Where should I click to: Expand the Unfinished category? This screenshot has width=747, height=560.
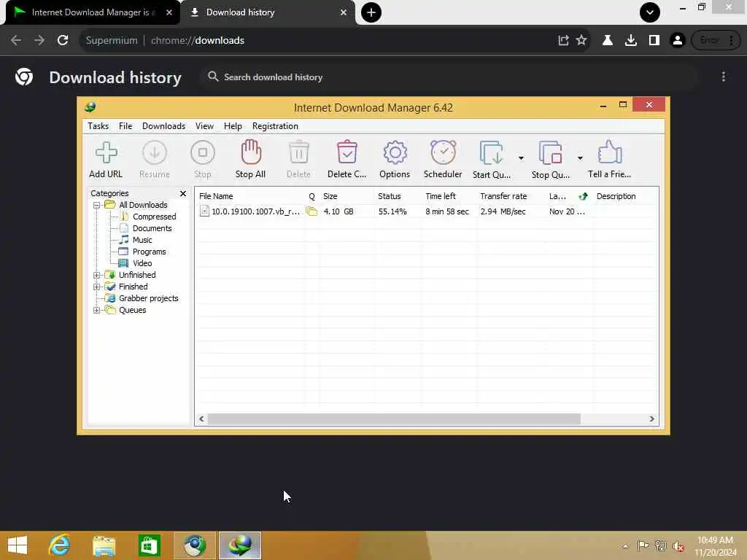coord(97,275)
